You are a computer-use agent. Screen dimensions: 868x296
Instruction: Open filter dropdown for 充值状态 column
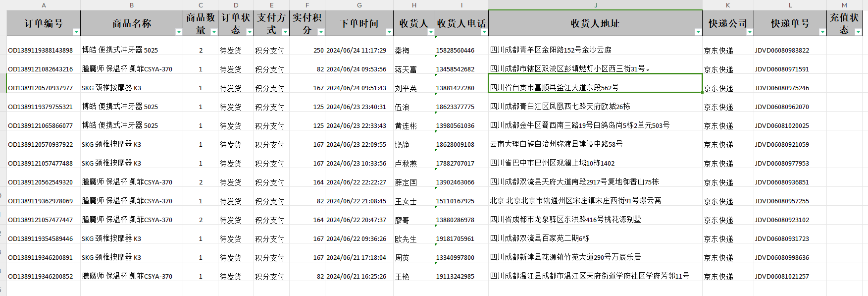(x=858, y=32)
